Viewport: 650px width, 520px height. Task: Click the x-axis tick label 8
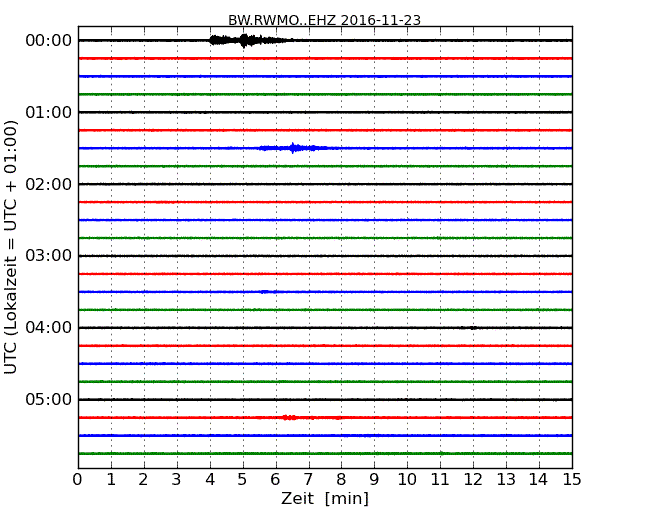point(341,480)
